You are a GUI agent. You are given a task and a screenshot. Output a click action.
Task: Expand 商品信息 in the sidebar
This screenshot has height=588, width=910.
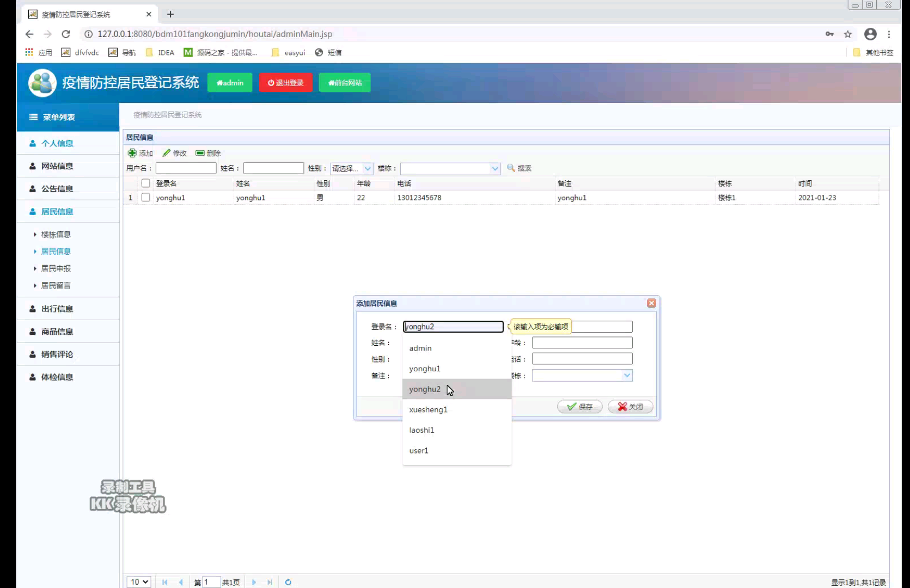tap(68, 332)
